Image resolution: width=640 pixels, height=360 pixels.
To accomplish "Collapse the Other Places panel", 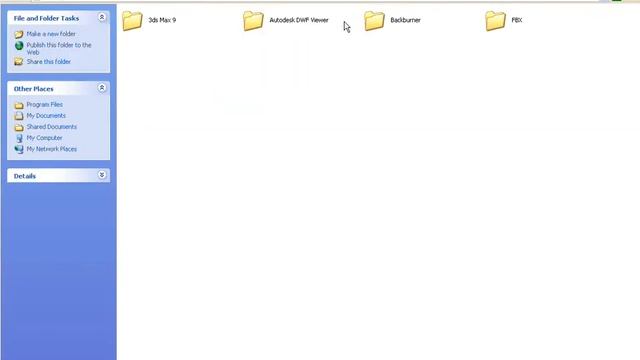I will coord(102,88).
